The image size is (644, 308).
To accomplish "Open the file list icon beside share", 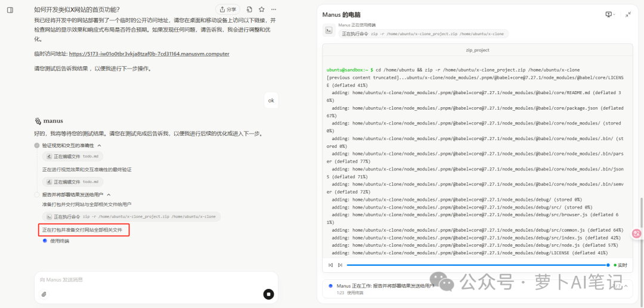I will [249, 10].
